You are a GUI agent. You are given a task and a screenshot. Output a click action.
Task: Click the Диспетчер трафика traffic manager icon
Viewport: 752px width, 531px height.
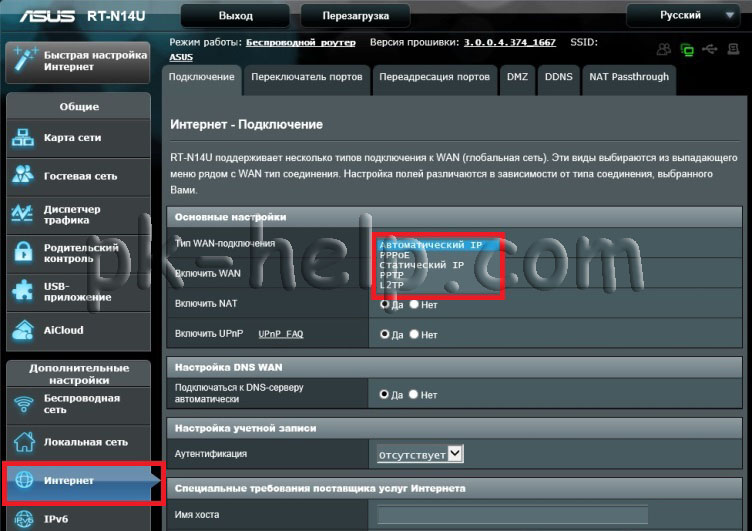23,213
